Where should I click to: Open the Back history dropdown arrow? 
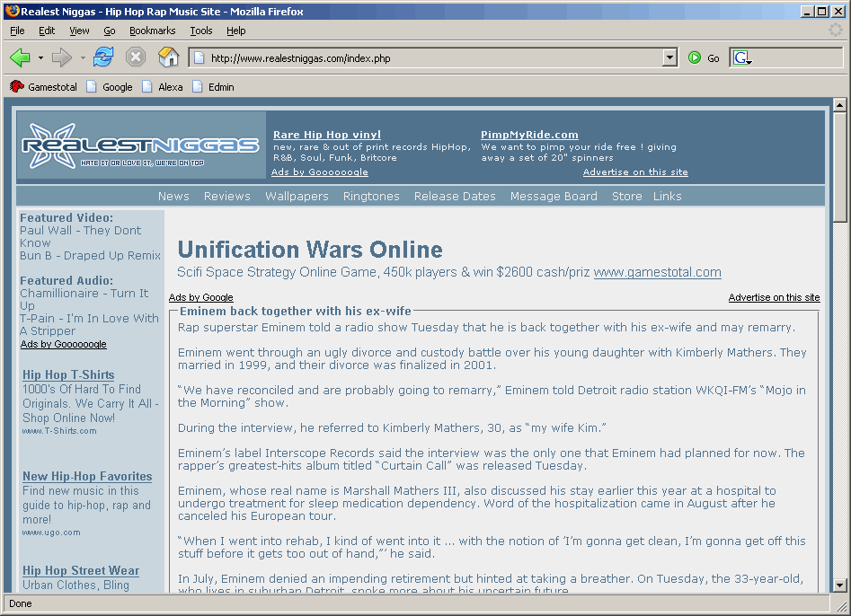click(40, 58)
